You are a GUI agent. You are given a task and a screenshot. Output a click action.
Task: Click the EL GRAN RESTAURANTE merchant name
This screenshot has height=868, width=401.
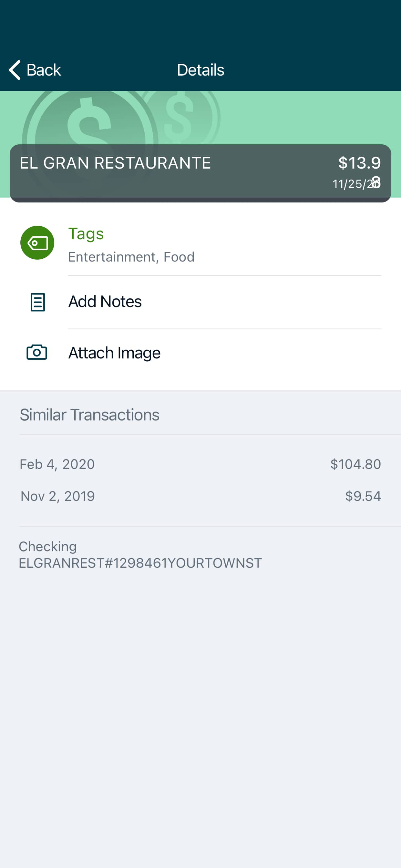point(115,163)
